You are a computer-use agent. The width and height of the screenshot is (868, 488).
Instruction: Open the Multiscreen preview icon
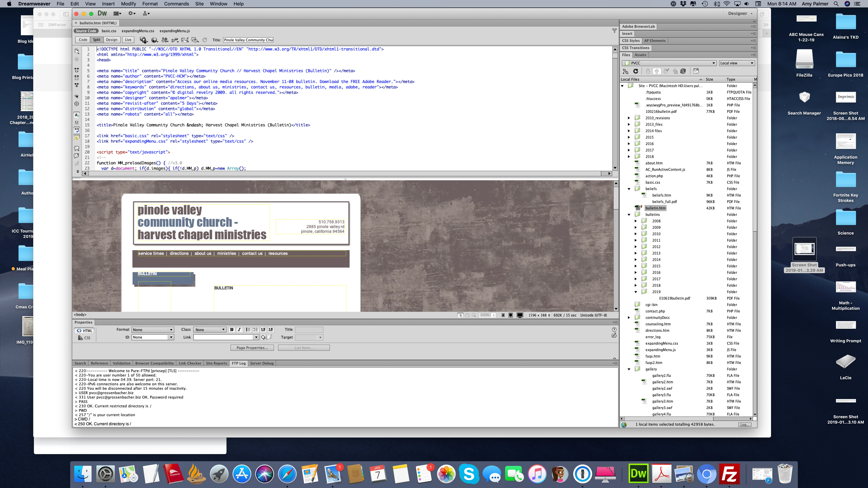143,40
